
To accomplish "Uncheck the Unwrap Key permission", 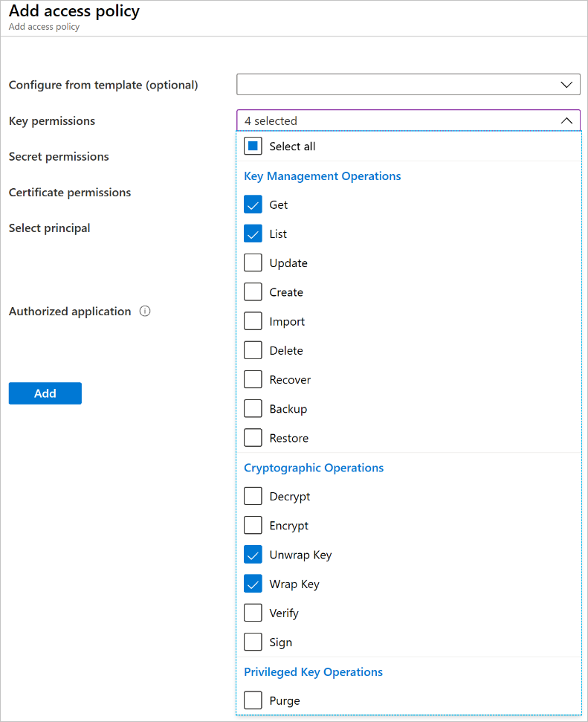I will click(x=253, y=555).
